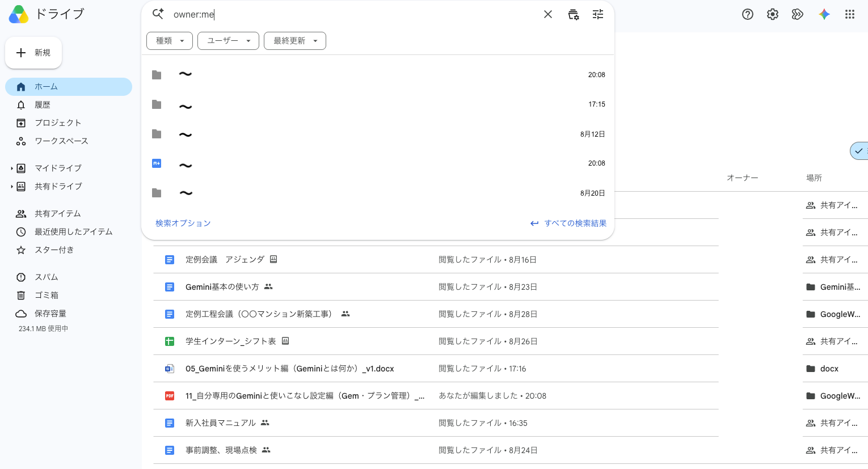Click 閲覧したファイル • 8月16日 text
The image size is (868, 469).
487,260
